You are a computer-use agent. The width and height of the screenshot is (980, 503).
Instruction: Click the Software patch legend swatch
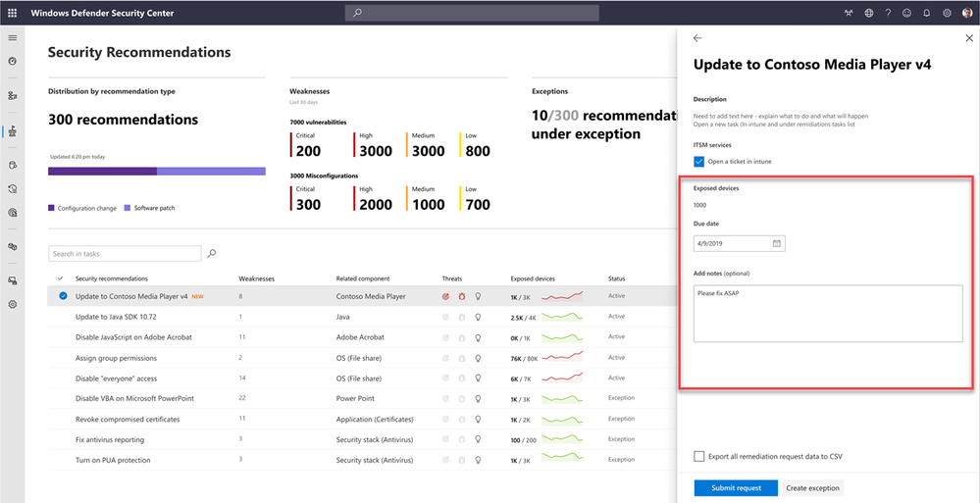(128, 208)
